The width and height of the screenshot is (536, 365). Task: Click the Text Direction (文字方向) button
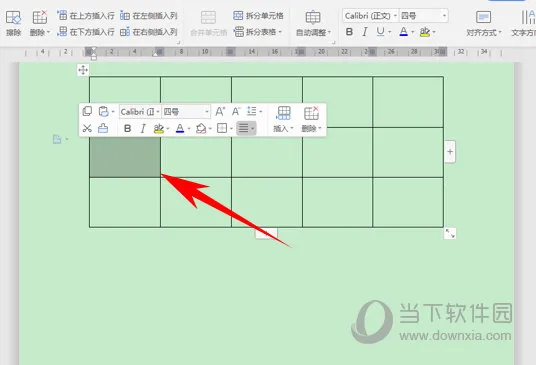[x=523, y=23]
